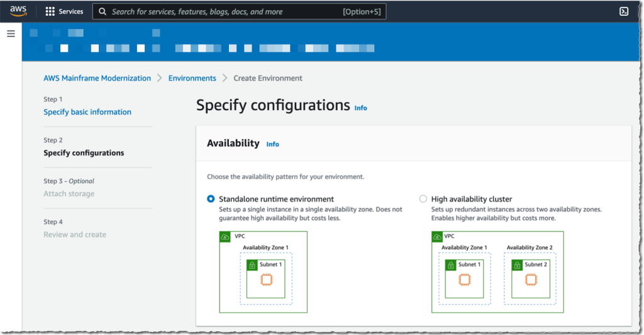Image resolution: width=644 pixels, height=335 pixels.
Task: Click the availability pattern description text
Action: pyautogui.click(x=286, y=177)
